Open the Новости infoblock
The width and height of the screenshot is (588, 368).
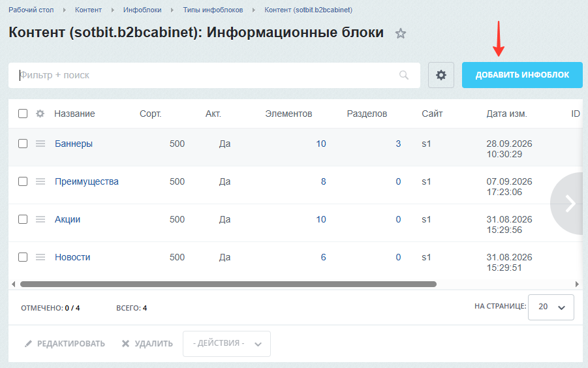click(72, 257)
